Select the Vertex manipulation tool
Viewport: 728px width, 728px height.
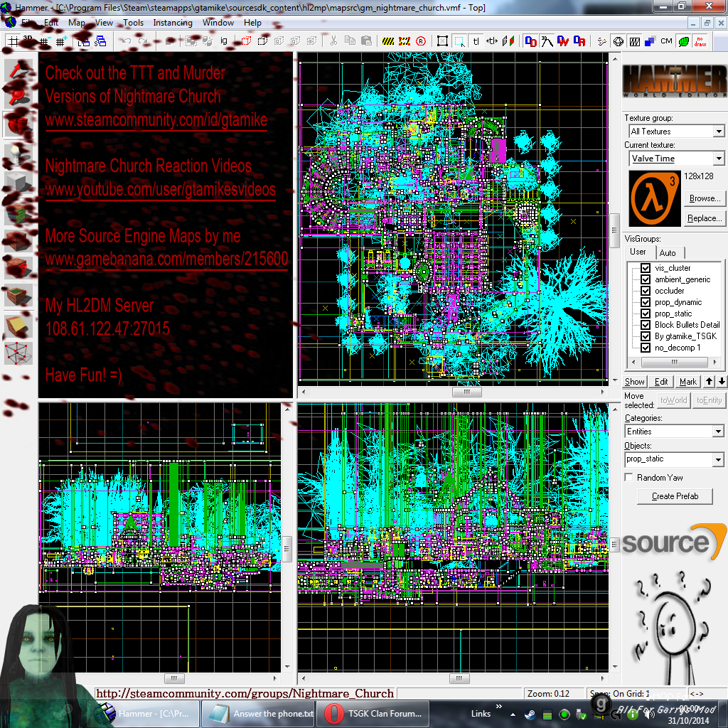[18, 353]
